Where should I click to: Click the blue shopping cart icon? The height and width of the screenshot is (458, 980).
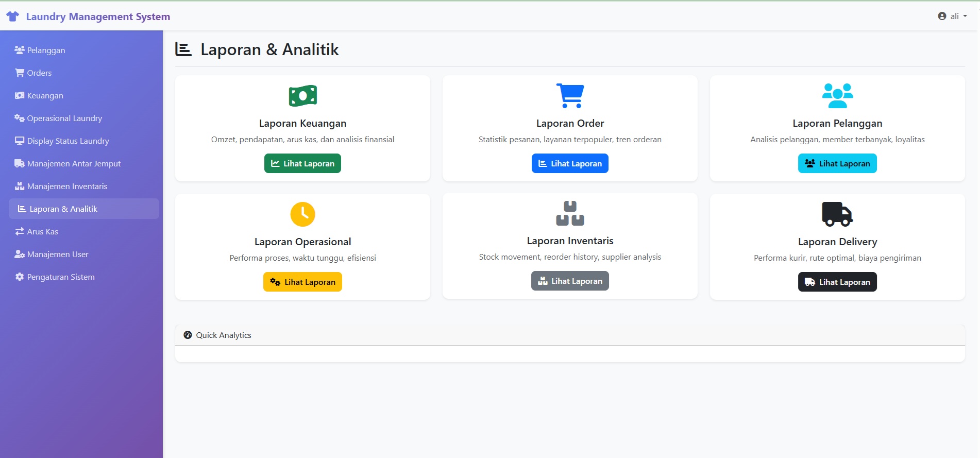570,96
